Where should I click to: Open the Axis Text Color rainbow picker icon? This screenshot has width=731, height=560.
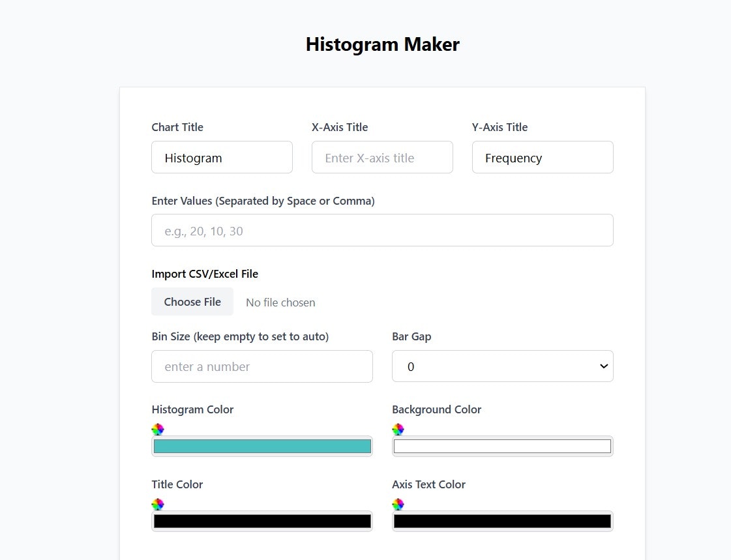pos(398,504)
